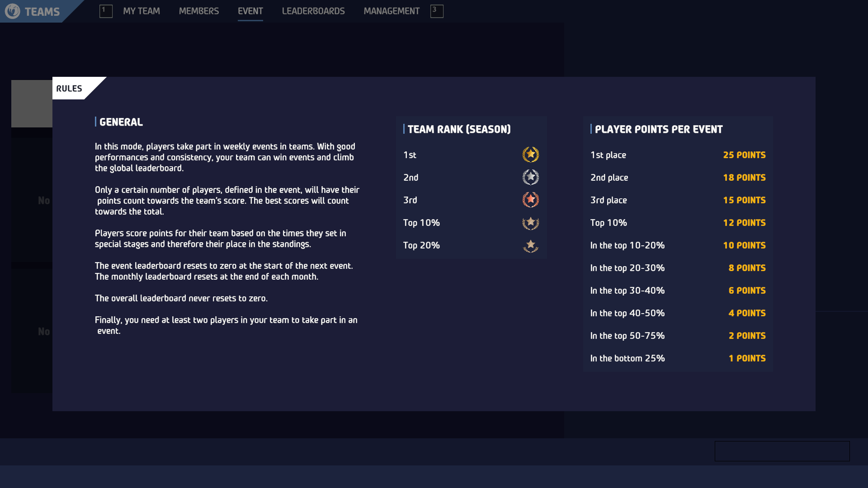Select the Event tab

[250, 11]
